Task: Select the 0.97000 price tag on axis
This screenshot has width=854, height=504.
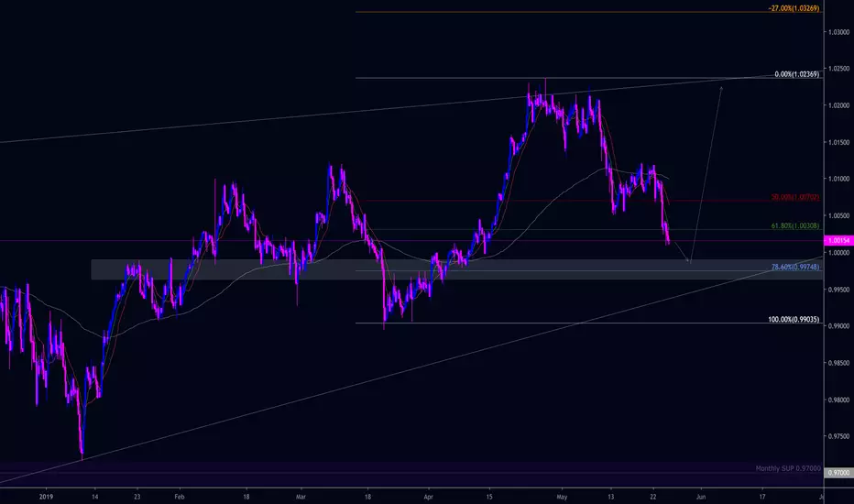Action: 839,473
